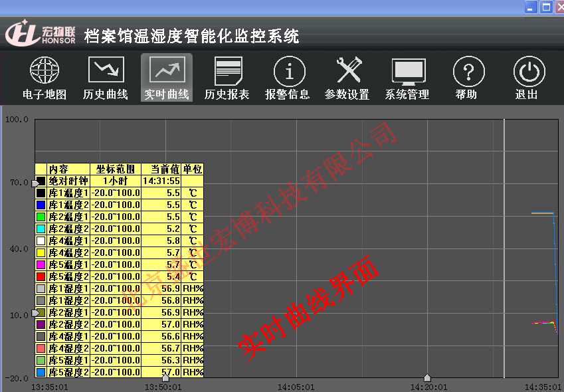Click the 历史报表 label
The image size is (564, 392).
coord(227,94)
